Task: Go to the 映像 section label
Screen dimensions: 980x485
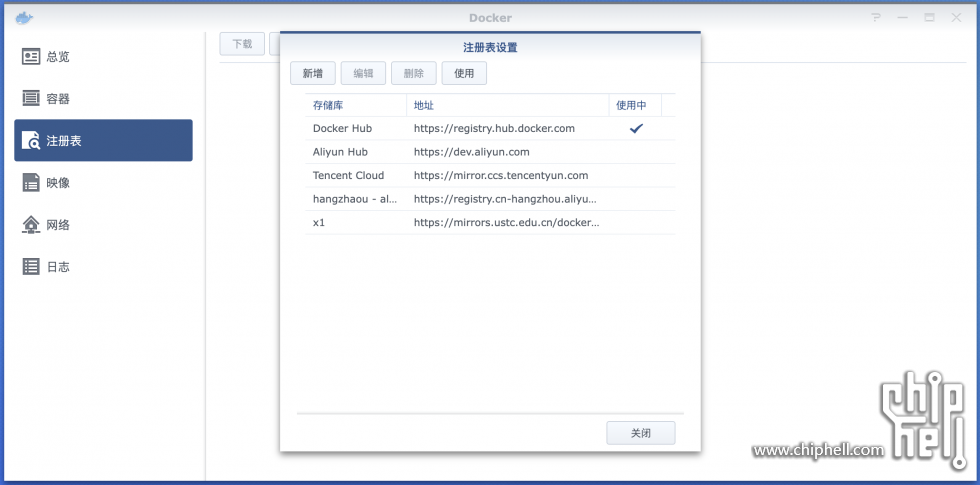Action: [x=58, y=182]
